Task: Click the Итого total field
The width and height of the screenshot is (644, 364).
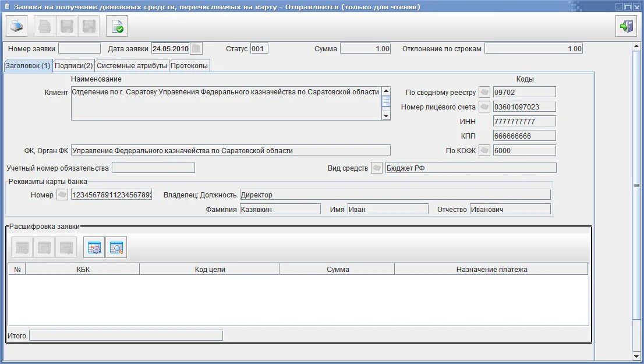Action: 126,335
